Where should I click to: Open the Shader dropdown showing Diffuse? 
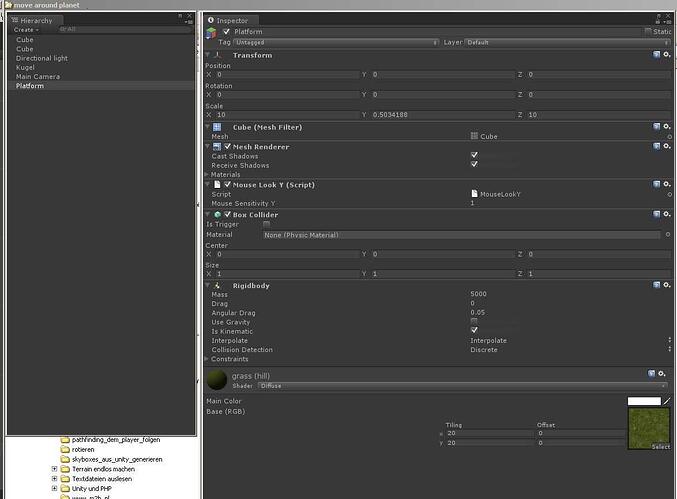tap(462, 385)
